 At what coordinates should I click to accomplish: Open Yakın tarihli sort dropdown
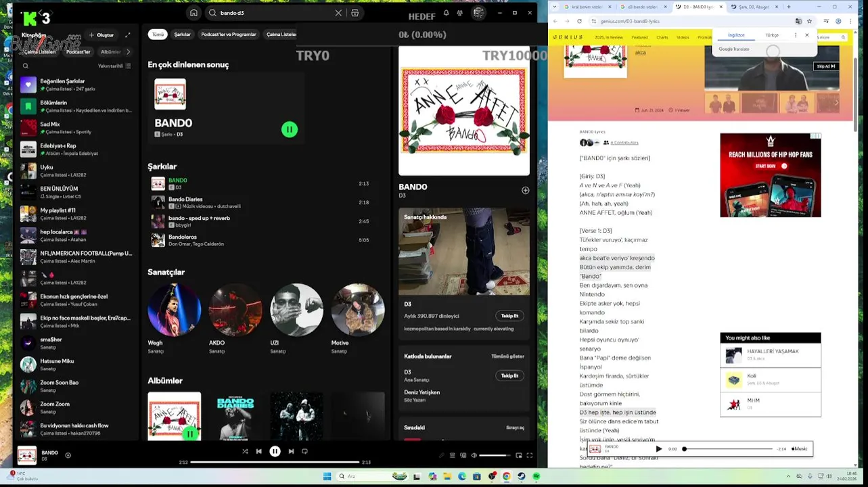(x=114, y=66)
